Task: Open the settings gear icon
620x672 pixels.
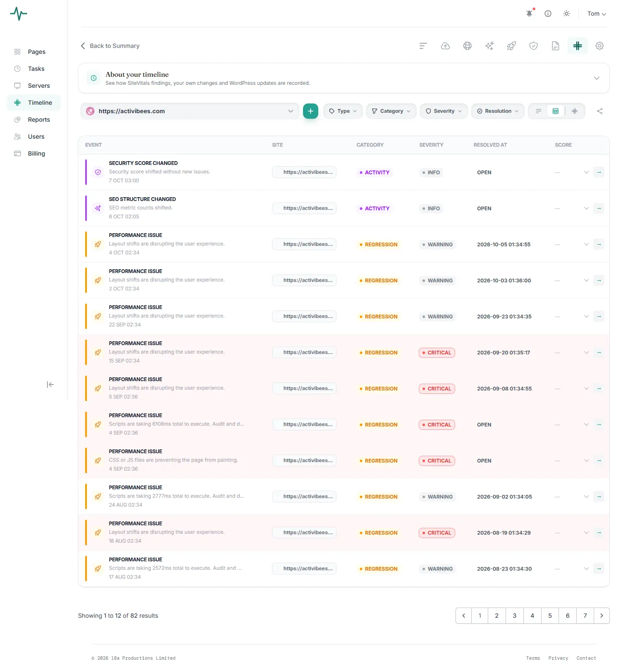Action: coord(600,46)
